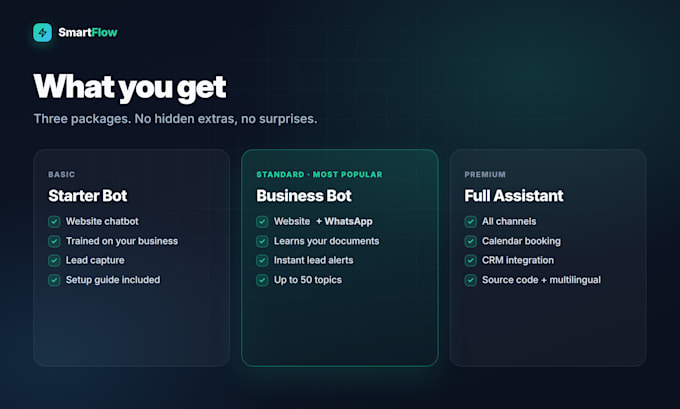Click the Setup guide included text

coord(113,280)
